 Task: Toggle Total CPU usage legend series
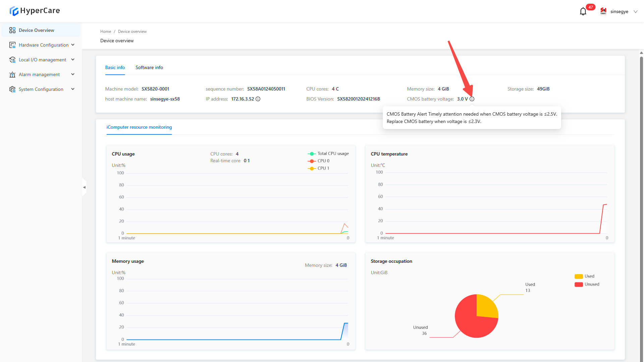(x=328, y=154)
